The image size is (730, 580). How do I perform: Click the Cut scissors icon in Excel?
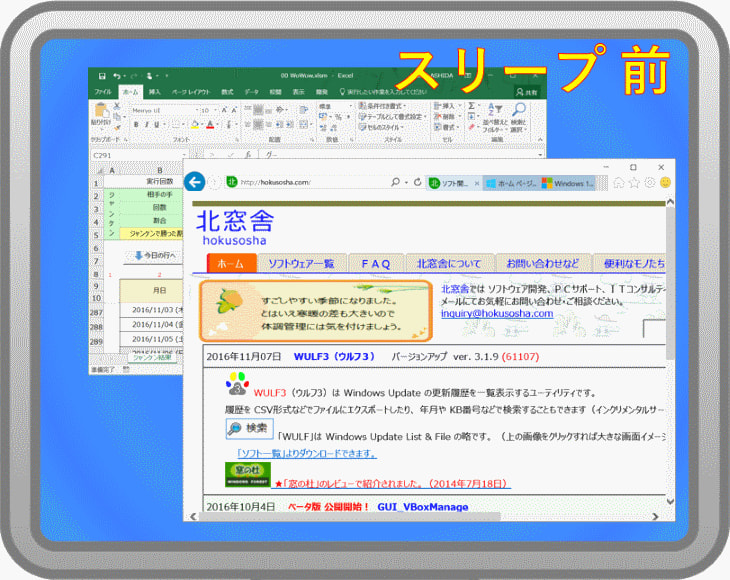(117, 107)
